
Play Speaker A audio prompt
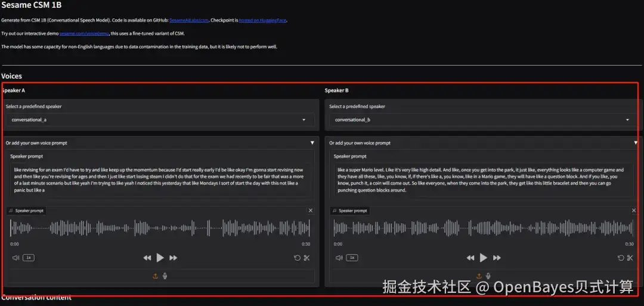(x=160, y=258)
